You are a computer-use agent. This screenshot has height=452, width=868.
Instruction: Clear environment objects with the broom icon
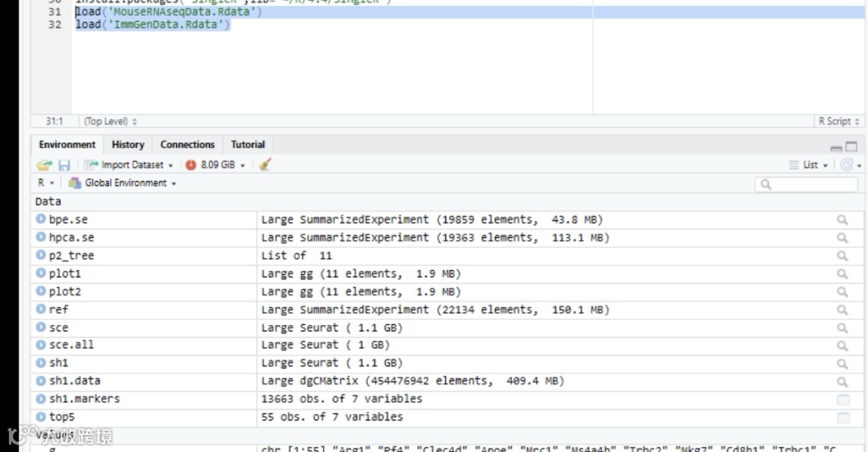coord(265,165)
